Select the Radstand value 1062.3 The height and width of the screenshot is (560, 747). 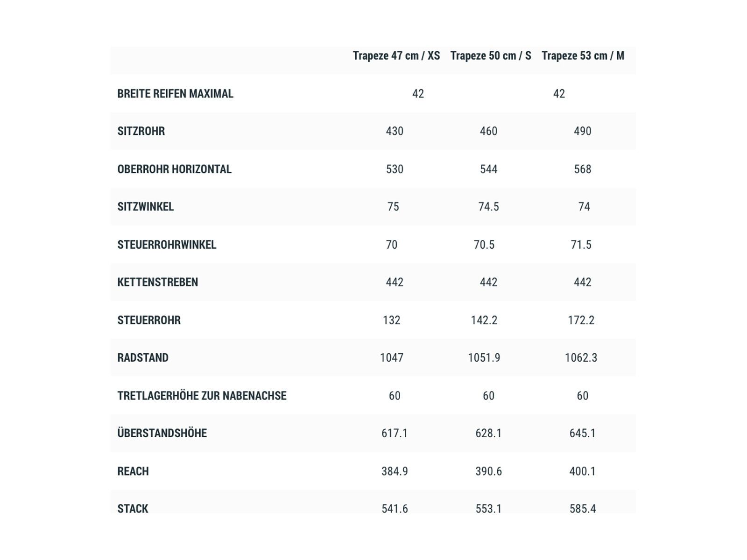pyautogui.click(x=581, y=358)
